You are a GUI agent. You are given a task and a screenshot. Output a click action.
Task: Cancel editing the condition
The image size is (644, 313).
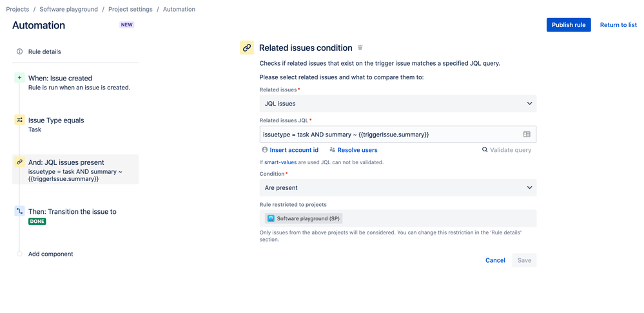click(495, 260)
